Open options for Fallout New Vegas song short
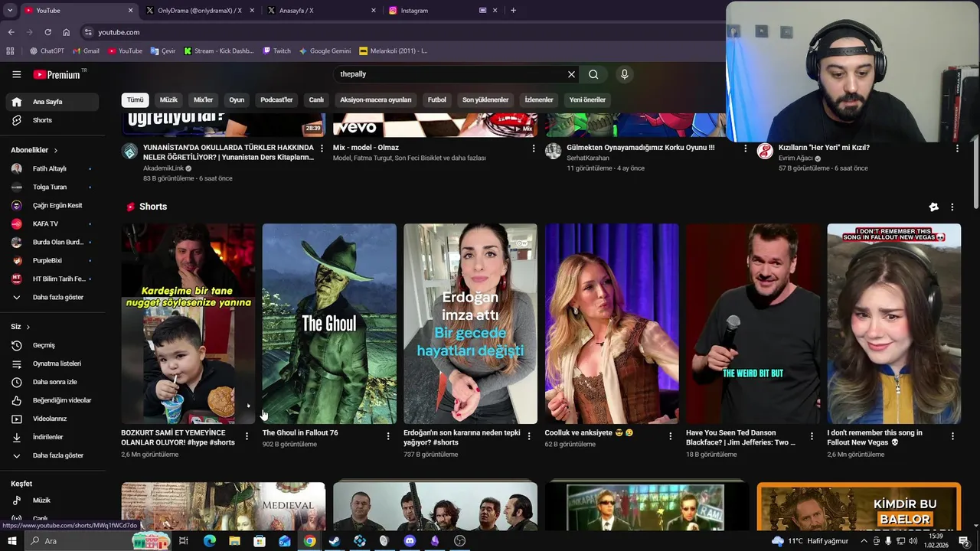 point(953,436)
